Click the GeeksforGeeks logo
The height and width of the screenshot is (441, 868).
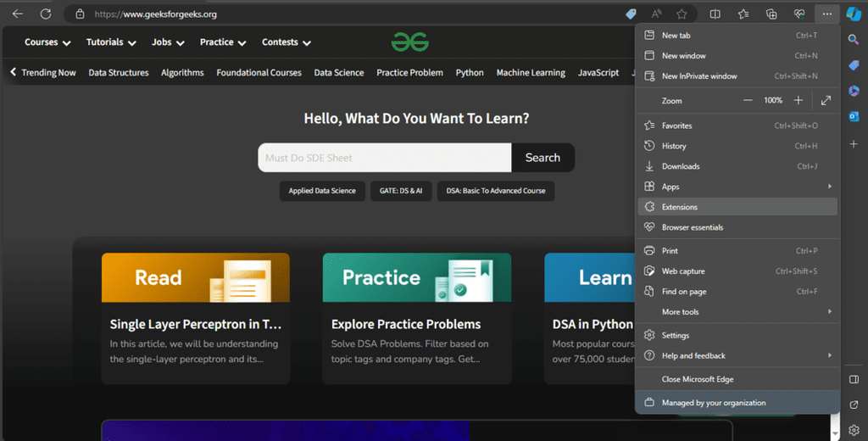click(410, 42)
